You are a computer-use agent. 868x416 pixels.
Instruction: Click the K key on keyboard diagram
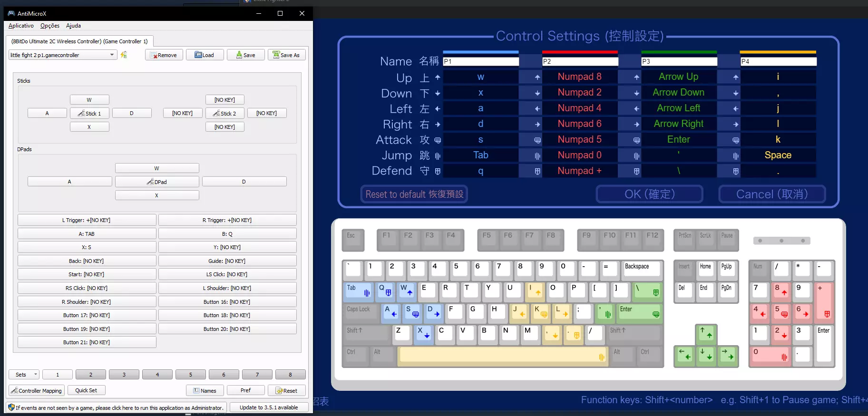pos(540,313)
